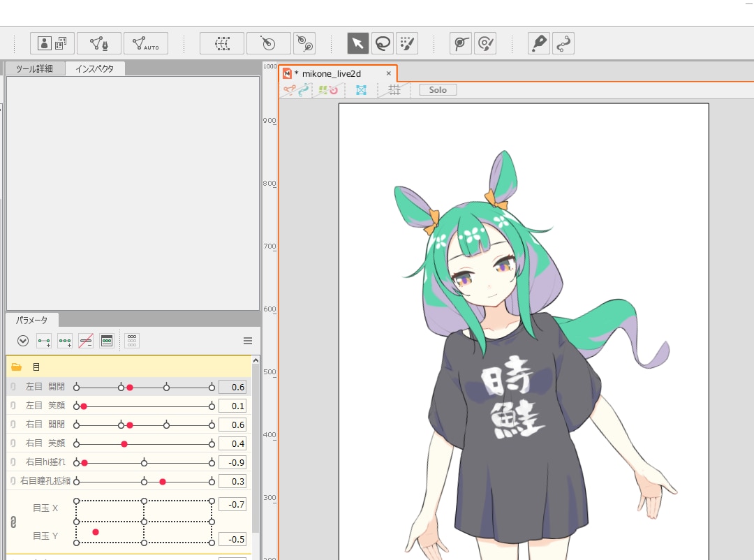
Task: Click the Solo button
Action: [438, 90]
